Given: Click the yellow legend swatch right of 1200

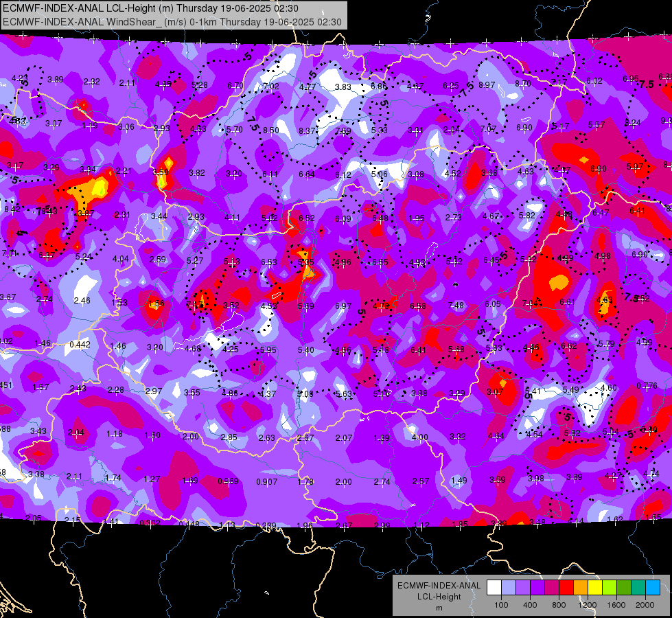Looking at the screenshot, I should click(595, 587).
